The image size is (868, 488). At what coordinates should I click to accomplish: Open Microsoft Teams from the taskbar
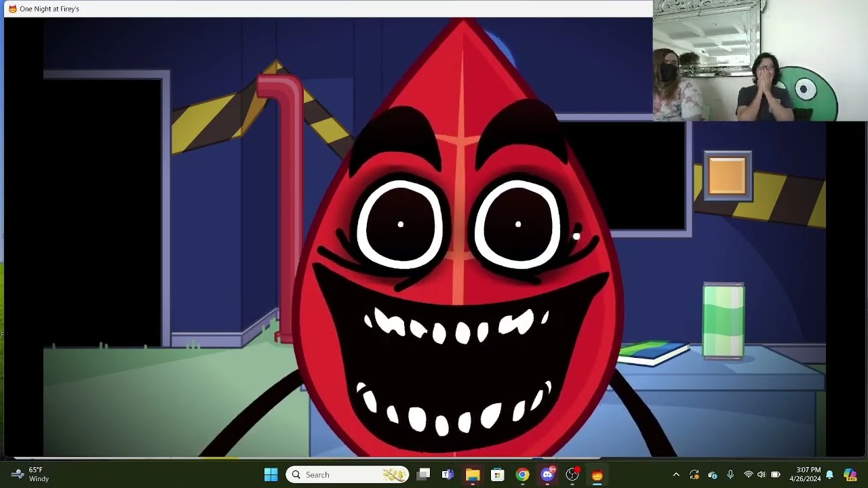(x=448, y=474)
